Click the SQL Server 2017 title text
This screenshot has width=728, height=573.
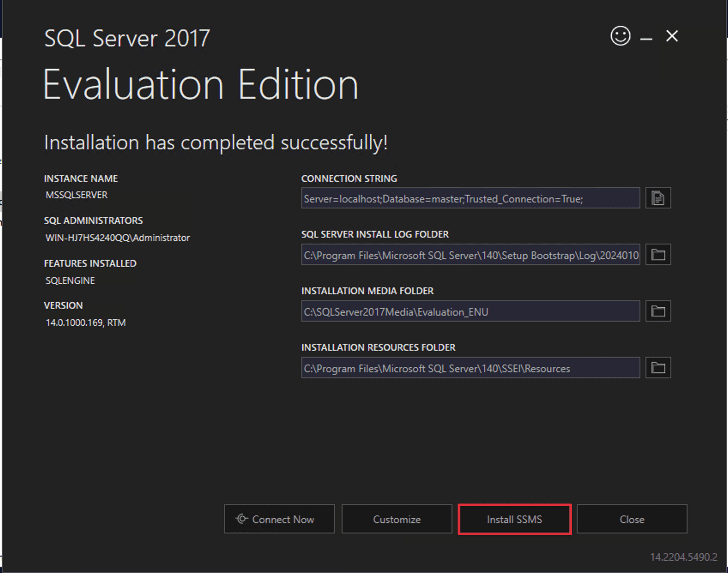[x=127, y=38]
